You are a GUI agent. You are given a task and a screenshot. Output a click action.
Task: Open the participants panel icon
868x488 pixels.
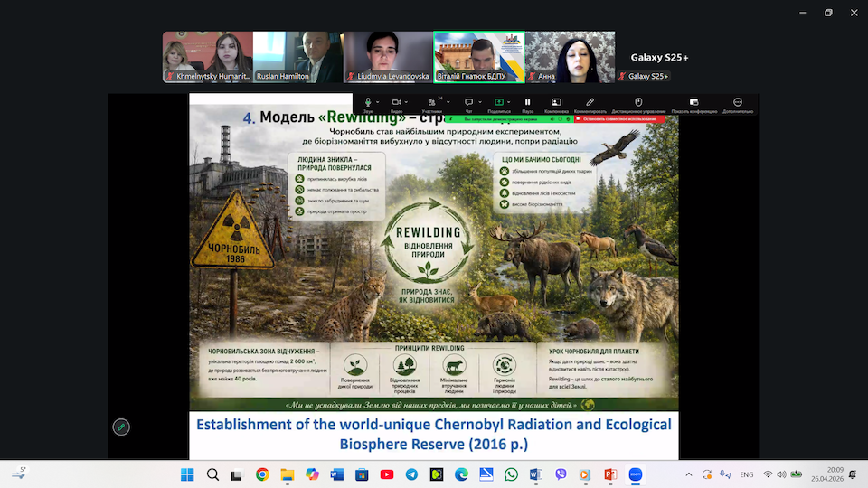pos(431,103)
